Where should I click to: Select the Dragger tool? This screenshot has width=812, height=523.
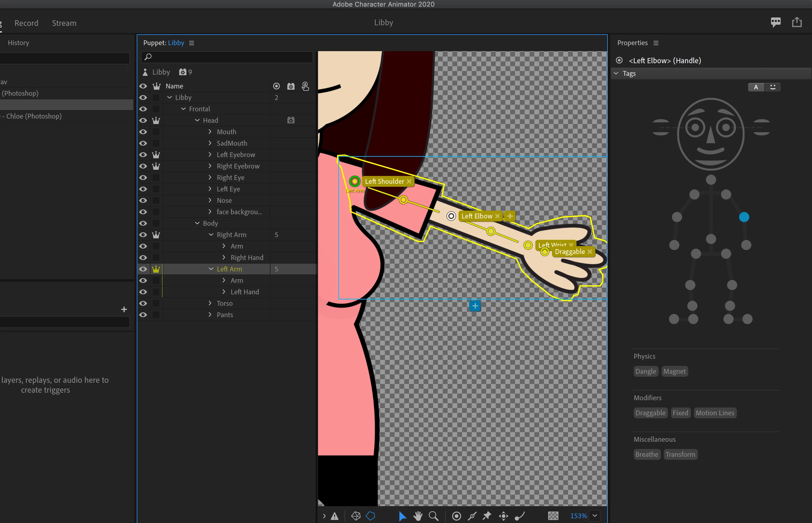pos(503,516)
